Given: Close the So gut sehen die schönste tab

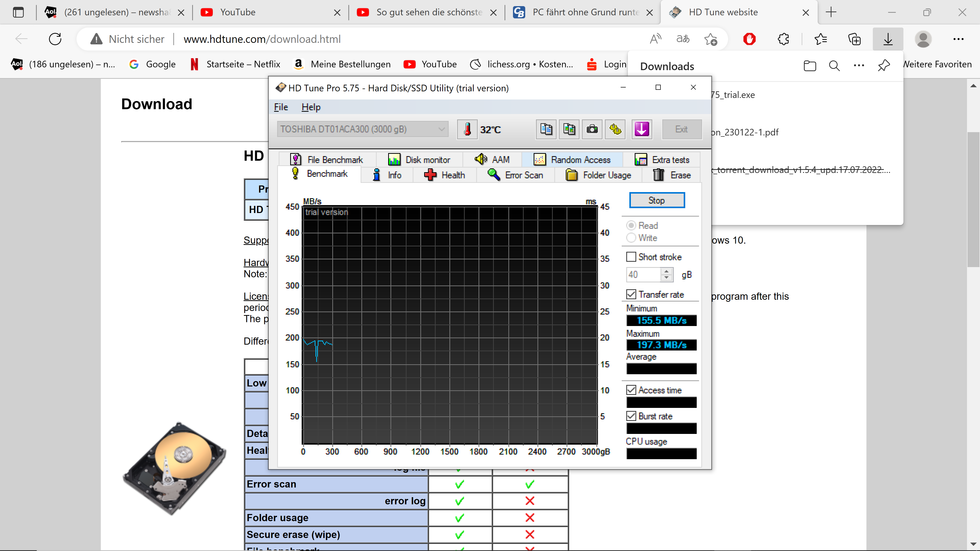Looking at the screenshot, I should point(493,12).
